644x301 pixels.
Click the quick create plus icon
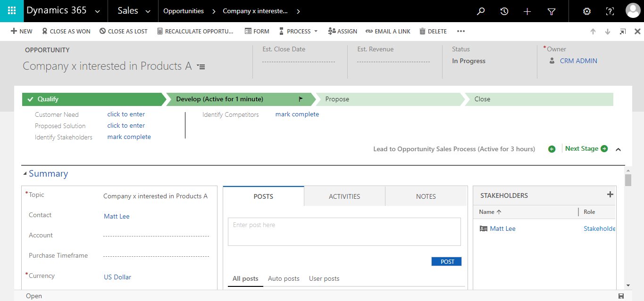tap(527, 11)
